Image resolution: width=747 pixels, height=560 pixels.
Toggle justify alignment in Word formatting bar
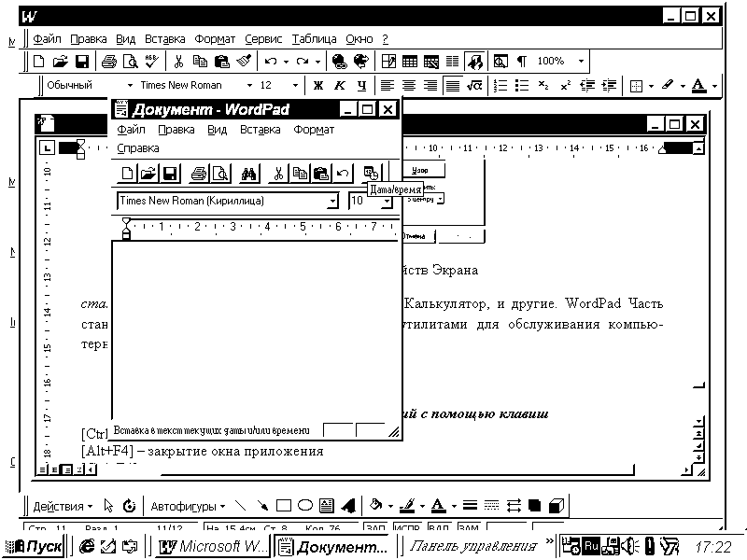coord(452,85)
